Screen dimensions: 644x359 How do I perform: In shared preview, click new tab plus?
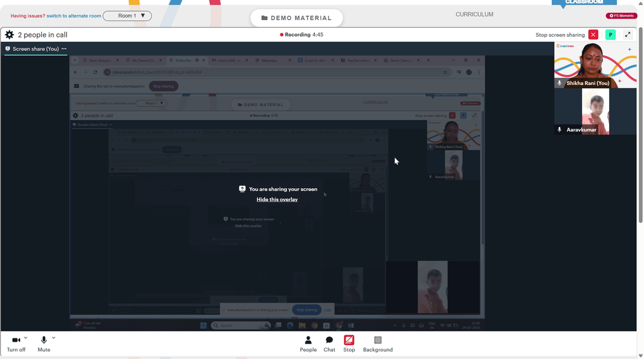pyautogui.click(x=428, y=61)
